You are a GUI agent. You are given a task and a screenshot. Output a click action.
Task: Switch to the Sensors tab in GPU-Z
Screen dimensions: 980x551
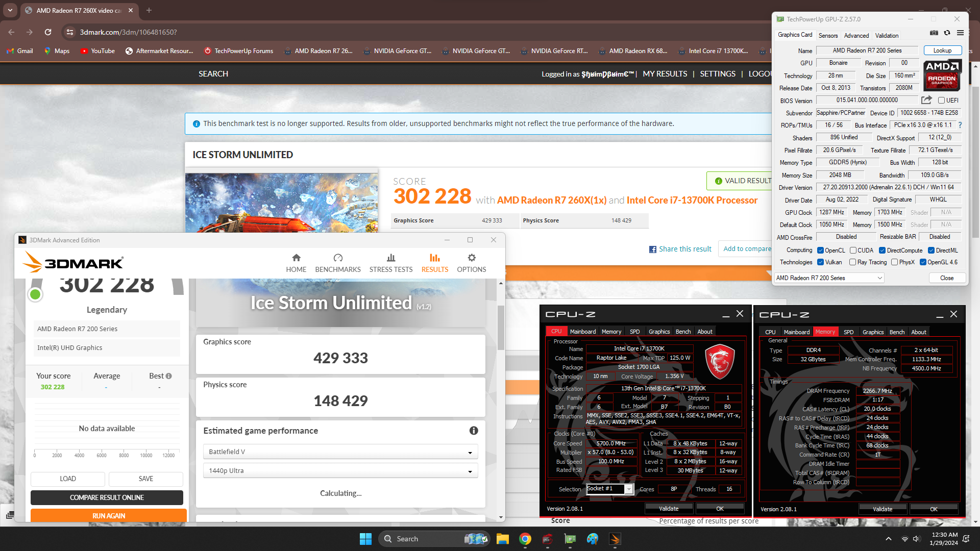point(828,35)
